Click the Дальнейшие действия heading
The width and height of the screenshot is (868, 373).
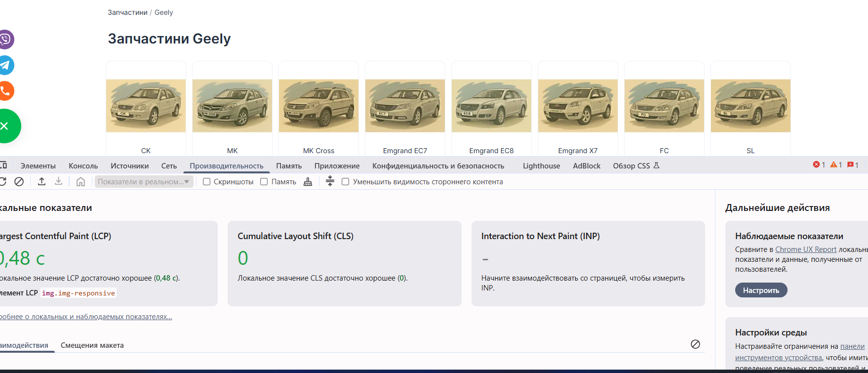(778, 208)
